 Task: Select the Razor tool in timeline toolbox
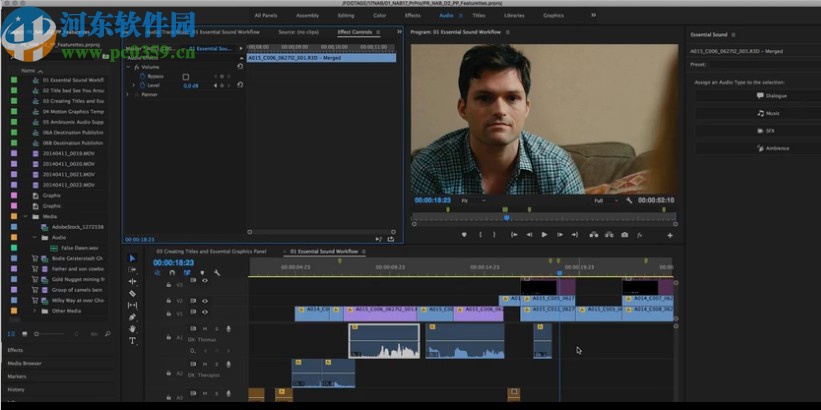click(x=132, y=293)
